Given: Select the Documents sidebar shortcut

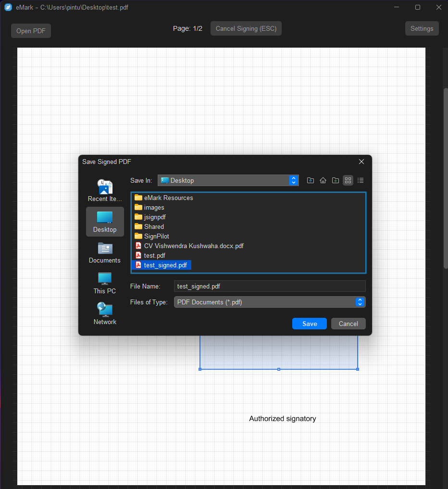Looking at the screenshot, I should tap(105, 252).
